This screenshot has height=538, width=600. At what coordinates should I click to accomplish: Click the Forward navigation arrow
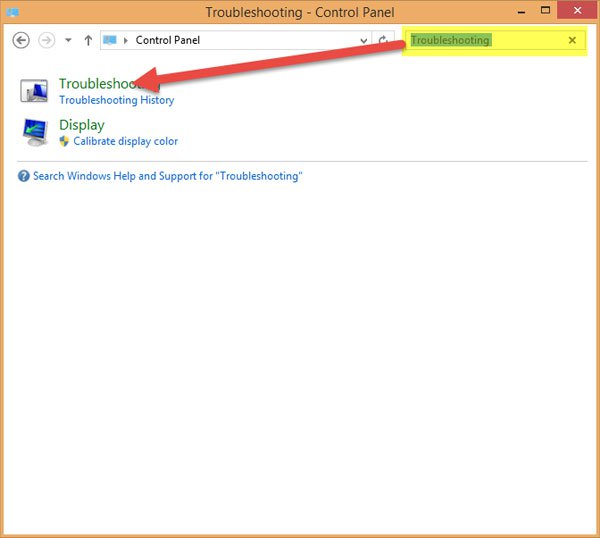[47, 40]
